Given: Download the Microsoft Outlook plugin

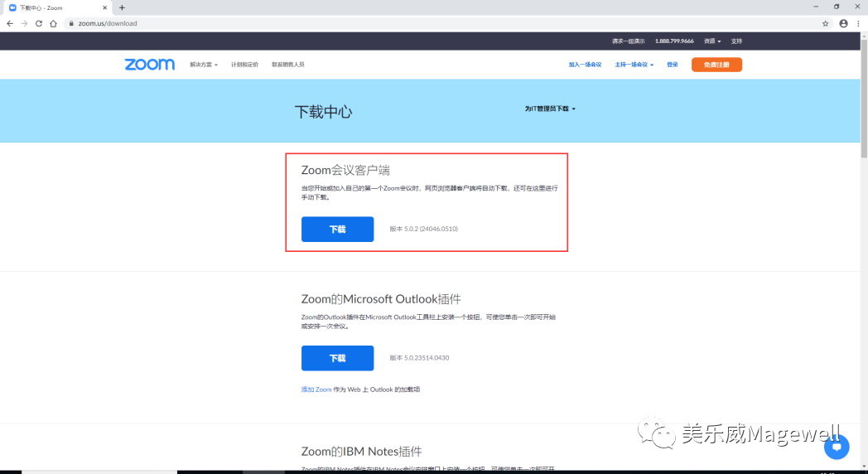Looking at the screenshot, I should [x=337, y=358].
